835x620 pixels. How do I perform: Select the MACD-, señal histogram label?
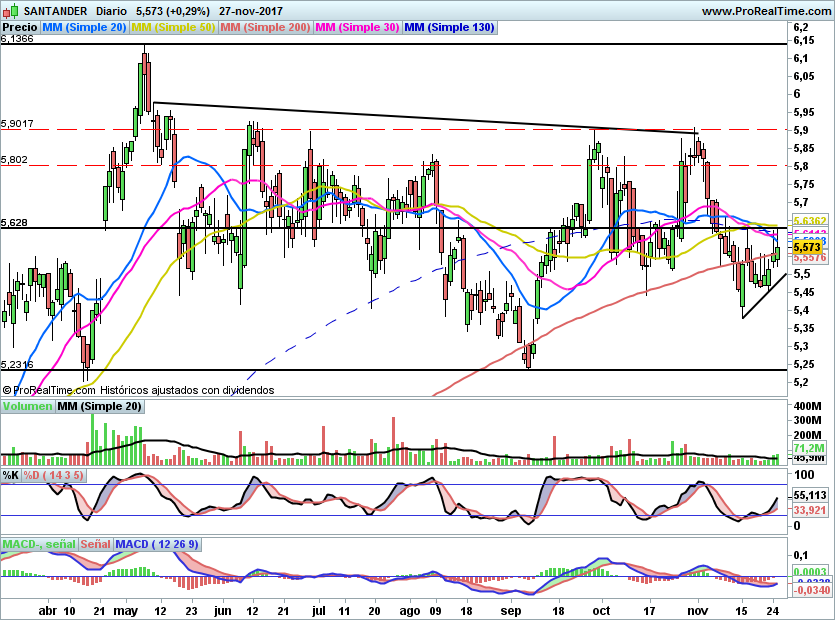[39, 544]
